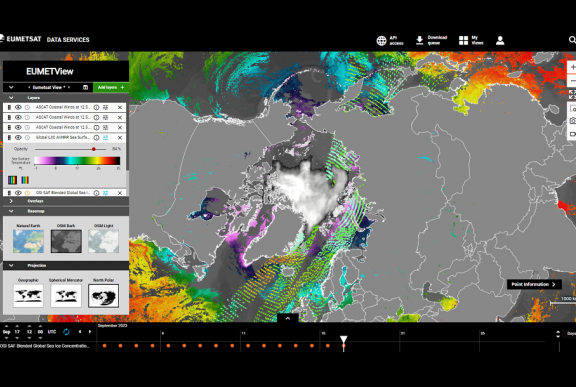Click DATA SERVICES header link
Image resolution: width=576 pixels, height=387 pixels.
click(68, 40)
